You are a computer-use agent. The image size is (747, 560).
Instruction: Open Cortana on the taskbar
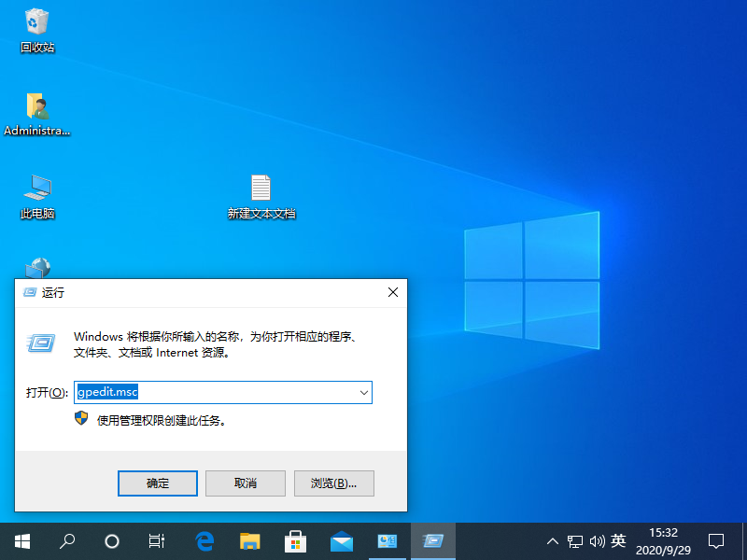[112, 541]
